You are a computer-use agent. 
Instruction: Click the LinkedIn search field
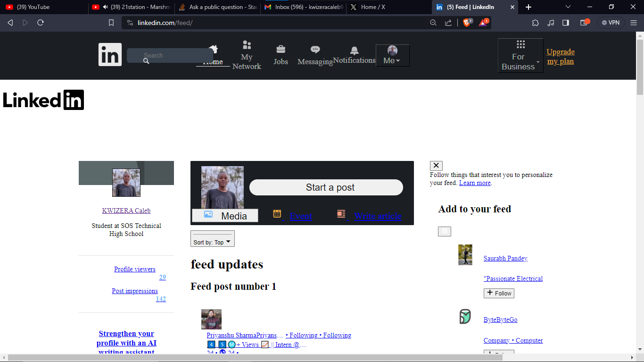[170, 55]
